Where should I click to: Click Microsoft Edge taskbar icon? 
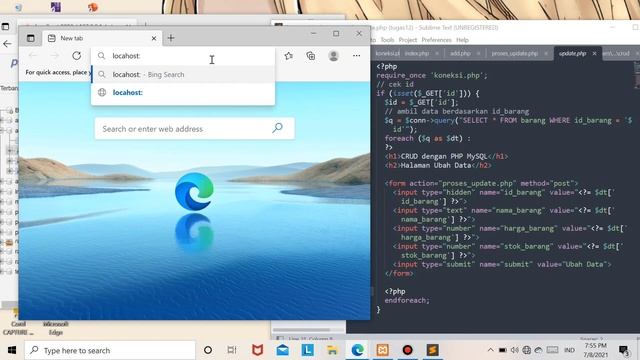[358, 350]
